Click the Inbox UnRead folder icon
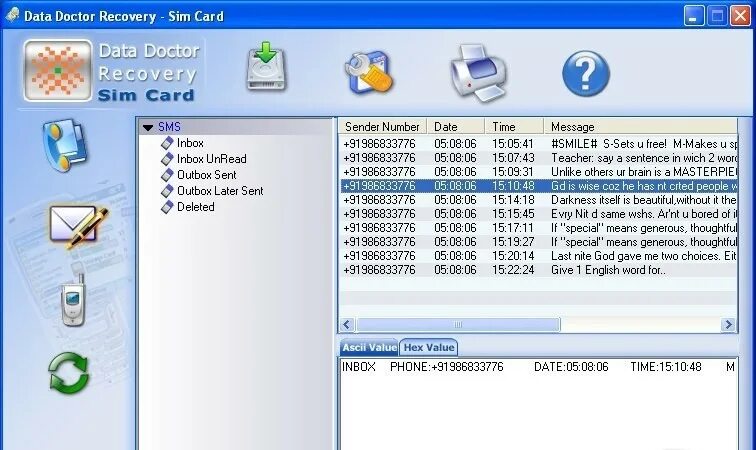The width and height of the screenshot is (756, 450). click(x=167, y=159)
